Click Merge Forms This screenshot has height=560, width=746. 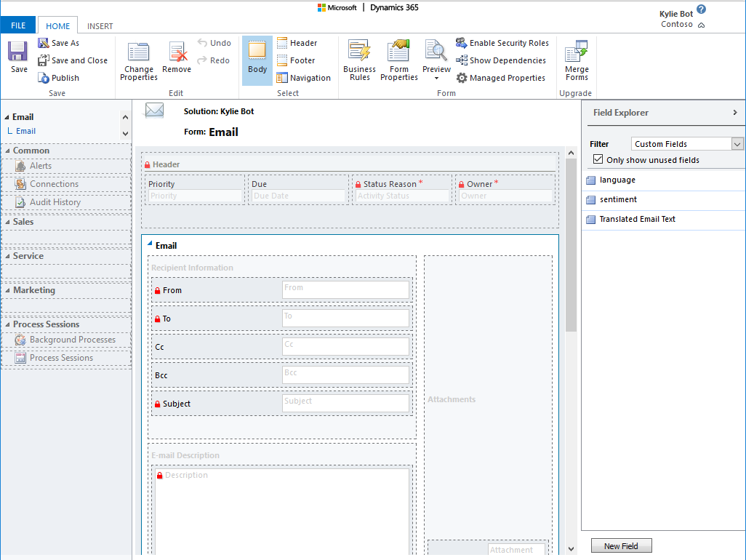577,60
